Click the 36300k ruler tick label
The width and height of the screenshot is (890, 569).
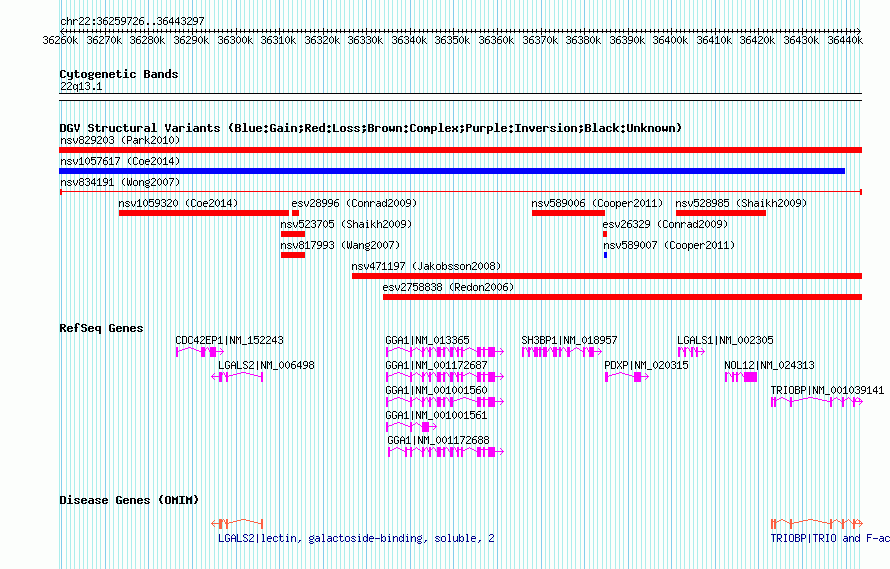click(x=235, y=40)
